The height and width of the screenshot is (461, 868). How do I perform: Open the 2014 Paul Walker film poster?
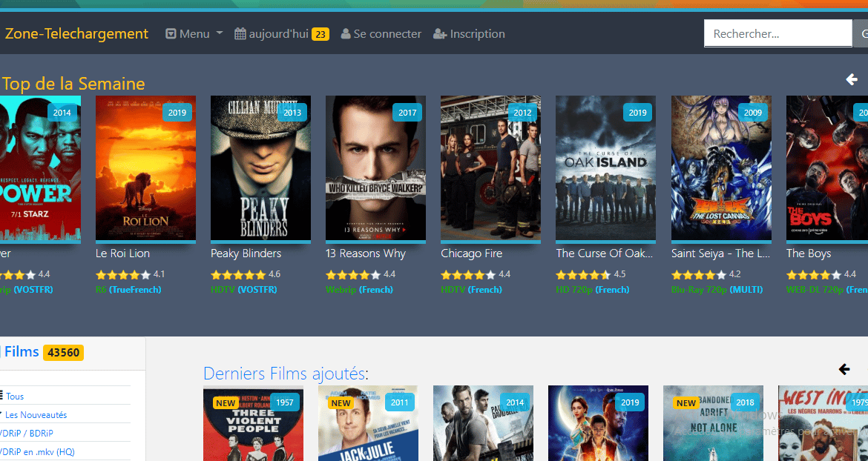[x=483, y=423]
